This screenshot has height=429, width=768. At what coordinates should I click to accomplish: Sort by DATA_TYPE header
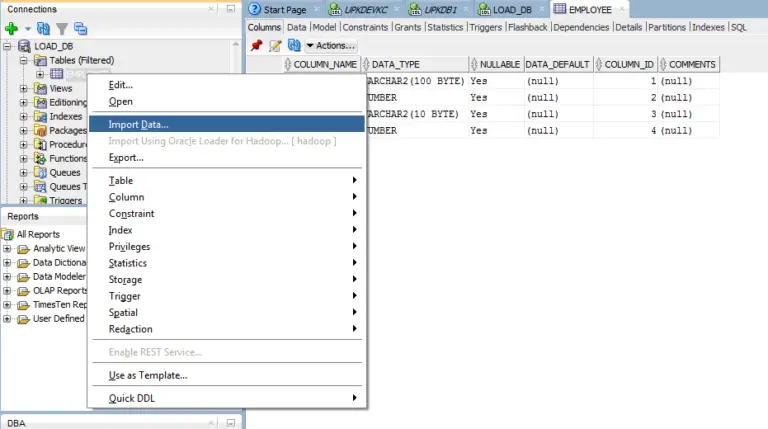click(414, 64)
